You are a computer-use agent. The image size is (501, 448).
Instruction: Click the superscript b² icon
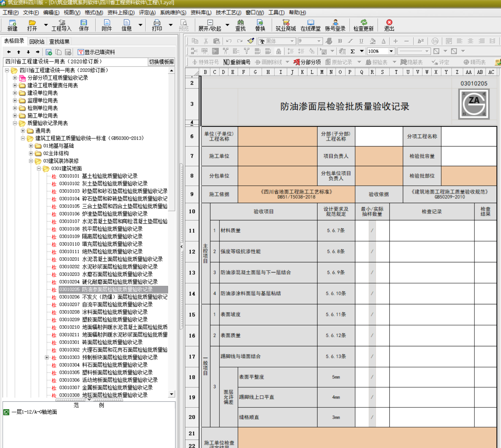tap(420, 41)
